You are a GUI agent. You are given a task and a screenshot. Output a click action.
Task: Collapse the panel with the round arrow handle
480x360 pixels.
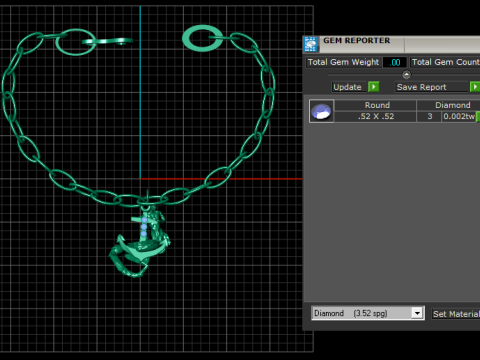[406, 74]
